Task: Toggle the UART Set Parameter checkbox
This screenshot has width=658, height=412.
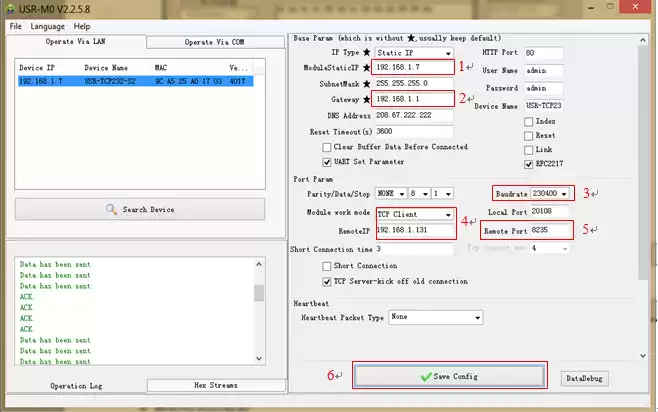Action: click(327, 161)
